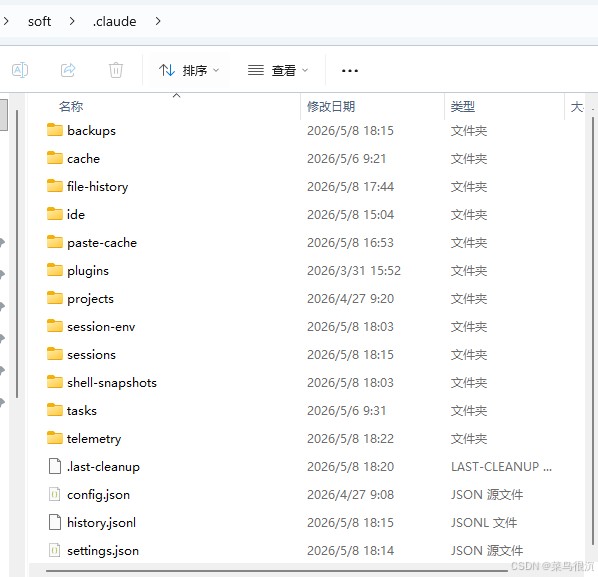The width and height of the screenshot is (598, 577).
Task: Click the plugins folder name
Action: coord(88,271)
